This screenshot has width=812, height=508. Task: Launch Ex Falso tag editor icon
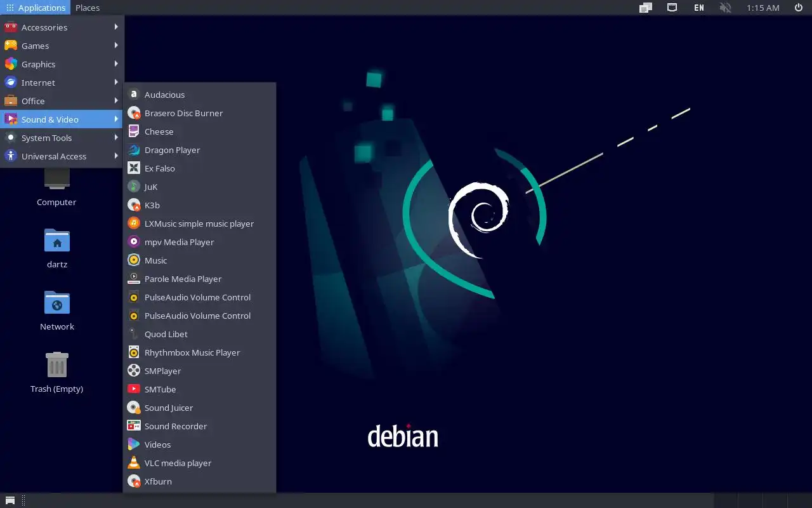click(x=134, y=168)
